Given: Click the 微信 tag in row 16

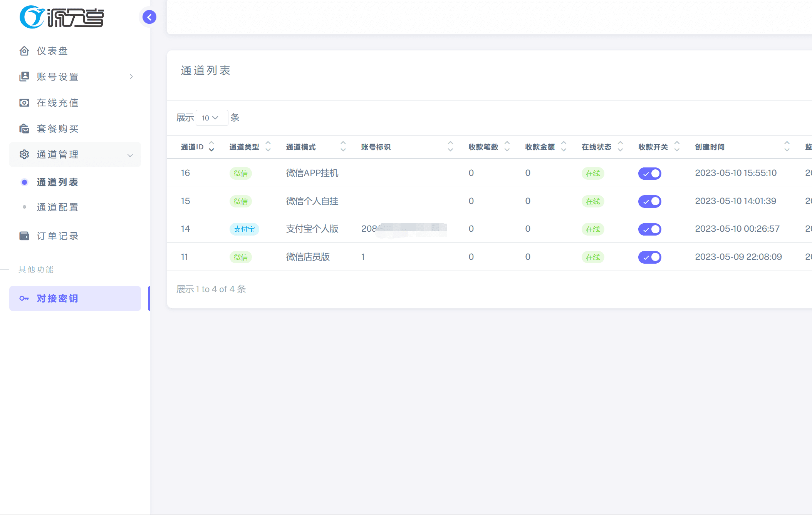Looking at the screenshot, I should pyautogui.click(x=241, y=174).
